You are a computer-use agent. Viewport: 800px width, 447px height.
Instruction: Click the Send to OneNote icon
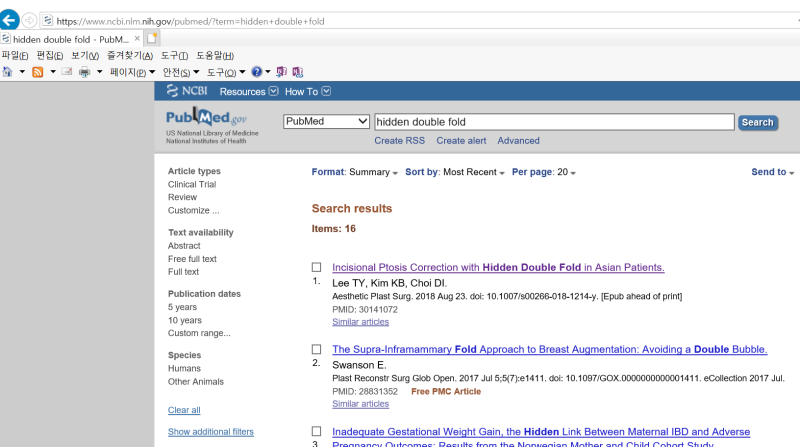tap(281, 72)
